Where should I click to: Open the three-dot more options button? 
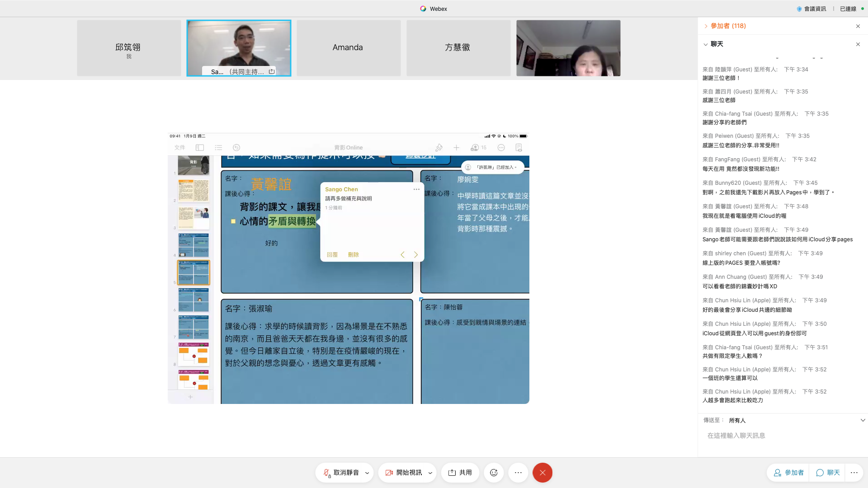click(x=518, y=473)
